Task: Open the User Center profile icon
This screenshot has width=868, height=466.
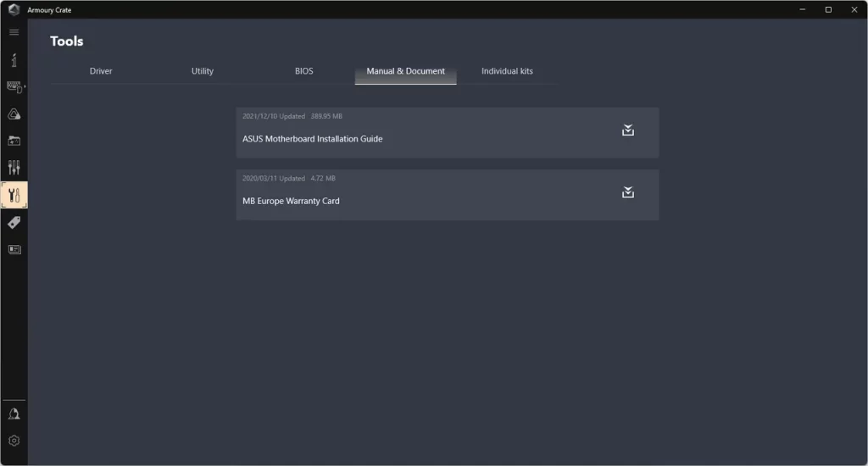Action: point(14,414)
